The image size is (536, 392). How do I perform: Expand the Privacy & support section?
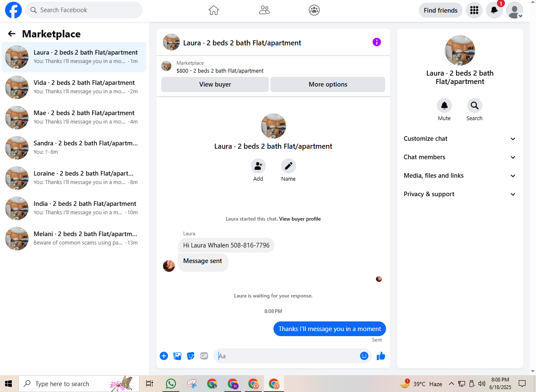[x=460, y=194]
